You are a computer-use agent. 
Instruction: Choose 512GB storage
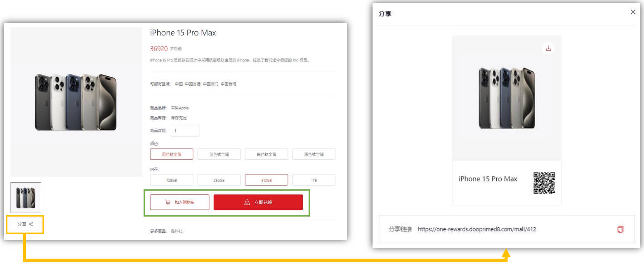click(267, 180)
